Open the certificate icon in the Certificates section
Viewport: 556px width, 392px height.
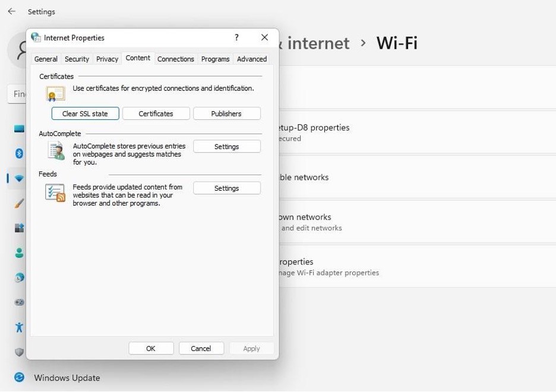tap(55, 93)
